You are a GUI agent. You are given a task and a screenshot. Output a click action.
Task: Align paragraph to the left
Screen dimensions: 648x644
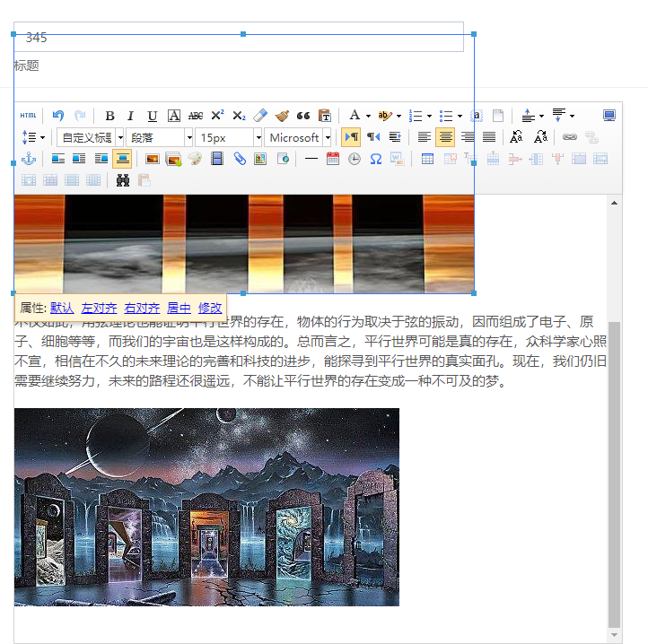424,137
